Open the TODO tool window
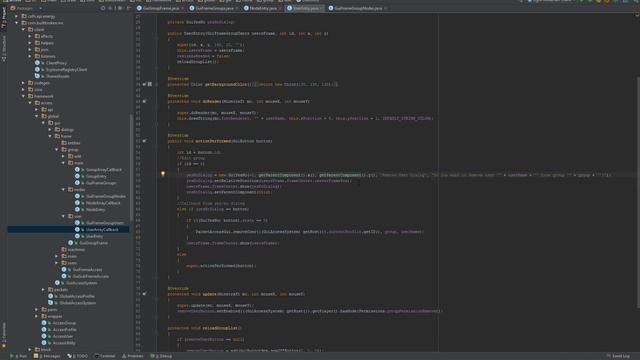This screenshot has width=640, height=360. pos(78,356)
